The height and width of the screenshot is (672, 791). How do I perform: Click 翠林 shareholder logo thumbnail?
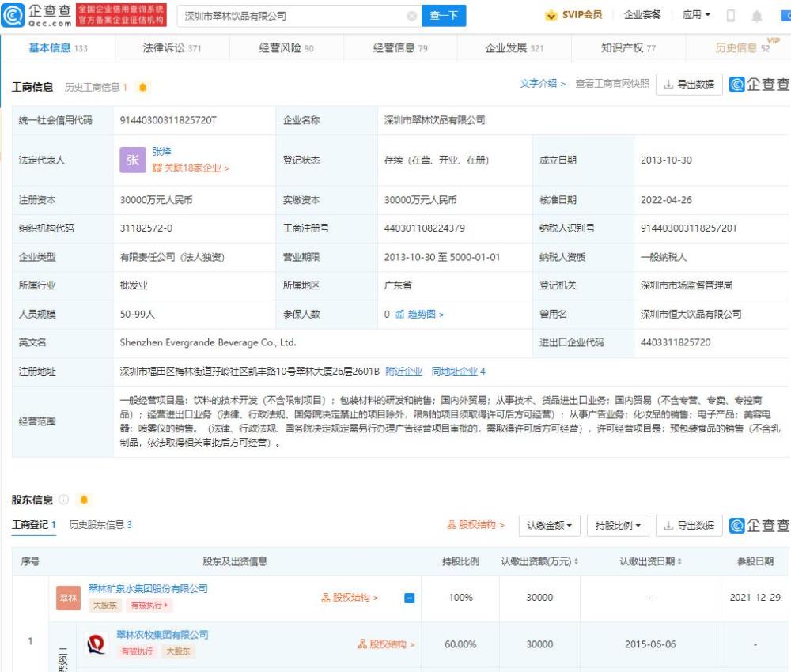pos(68,598)
